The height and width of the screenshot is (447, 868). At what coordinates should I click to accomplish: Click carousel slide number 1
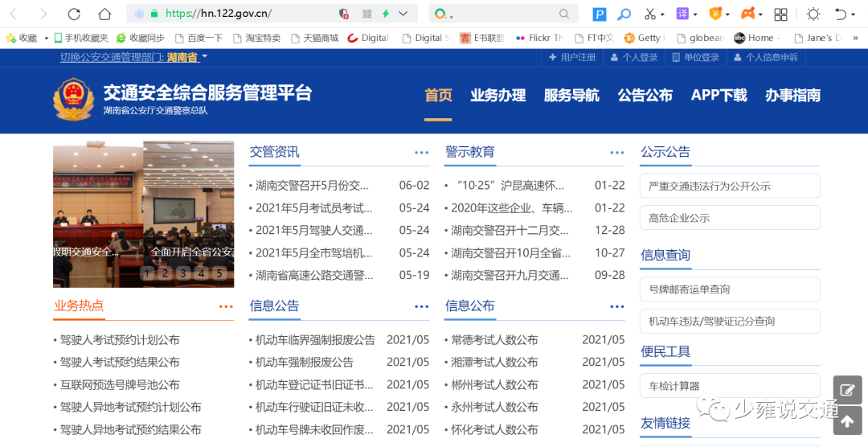tap(147, 273)
